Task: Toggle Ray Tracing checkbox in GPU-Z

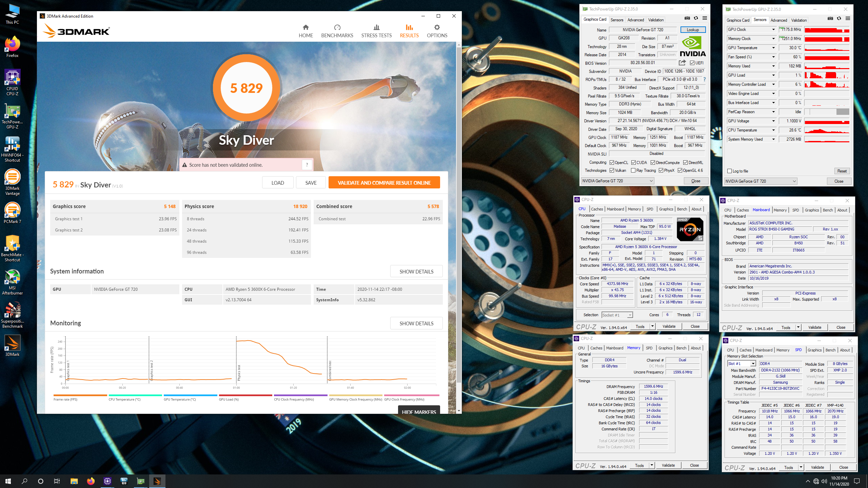Action: pyautogui.click(x=633, y=170)
